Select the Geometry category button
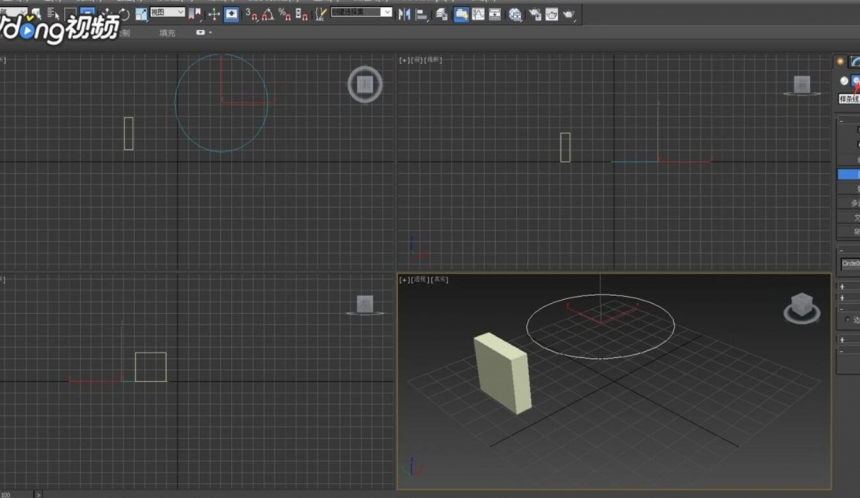This screenshot has width=860, height=498. pos(844,81)
